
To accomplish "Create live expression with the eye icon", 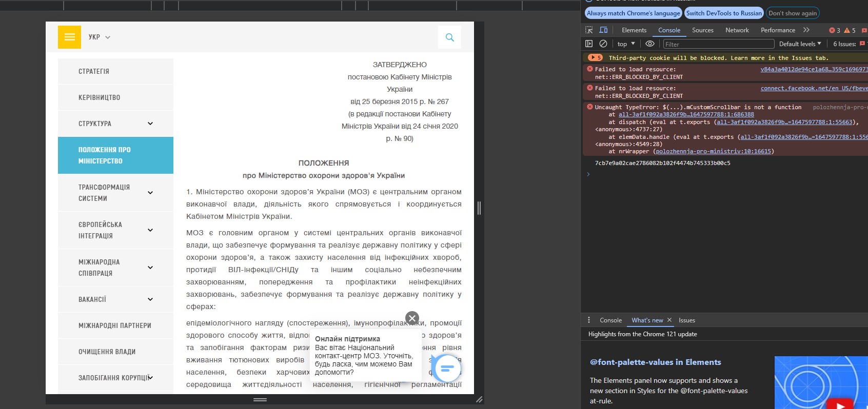I will (649, 44).
